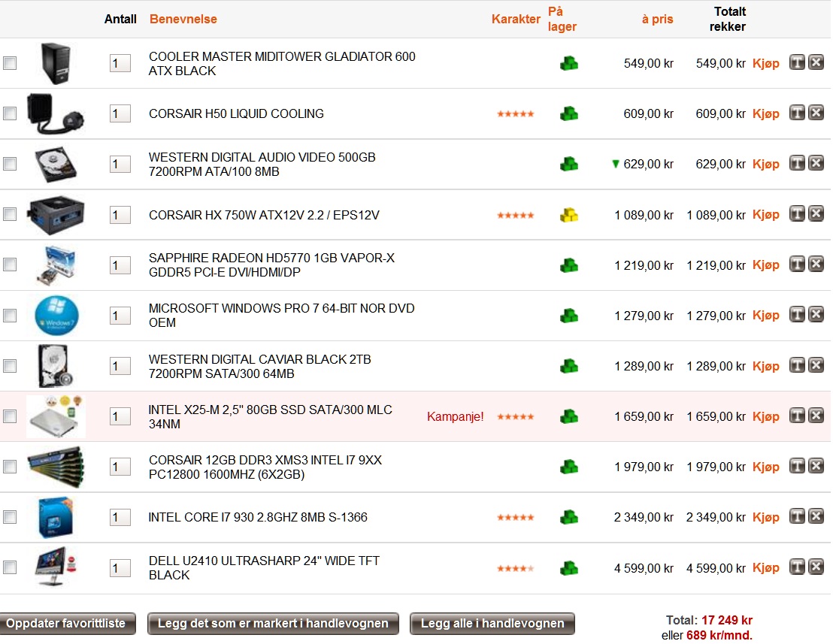Click Kjøp for Intel Core i7 930
This screenshot has height=644, width=833.
point(766,518)
